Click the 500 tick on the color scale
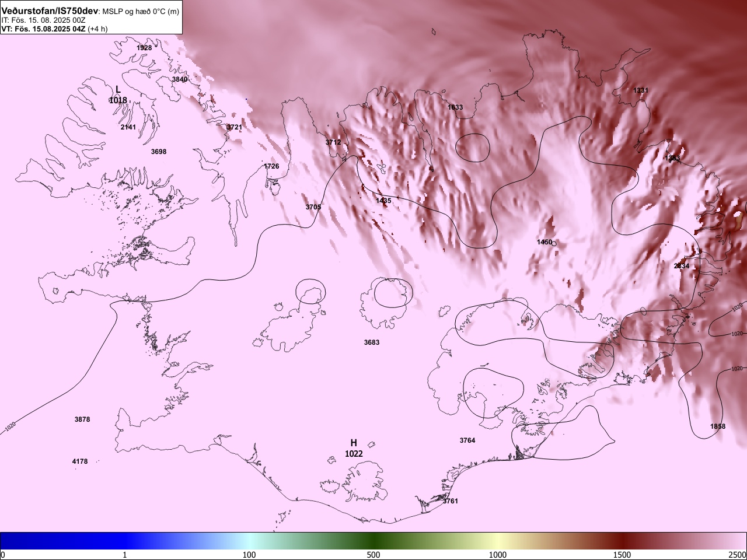The height and width of the screenshot is (560, 747). click(x=373, y=555)
